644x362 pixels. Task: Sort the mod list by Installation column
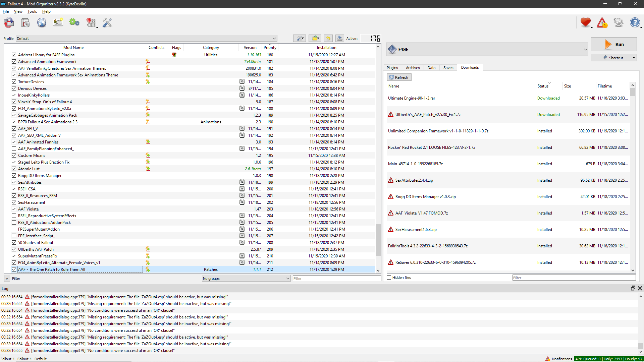tap(326, 48)
